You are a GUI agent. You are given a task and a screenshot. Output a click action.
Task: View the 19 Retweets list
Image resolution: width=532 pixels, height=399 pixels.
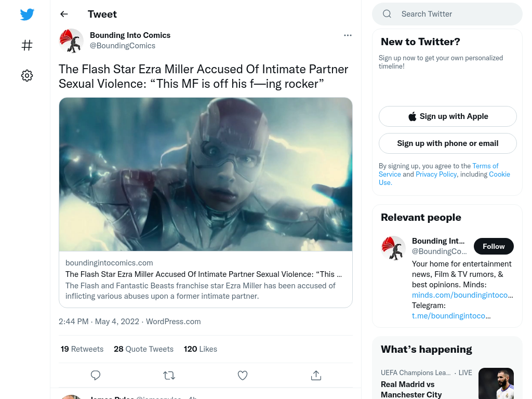pos(82,349)
